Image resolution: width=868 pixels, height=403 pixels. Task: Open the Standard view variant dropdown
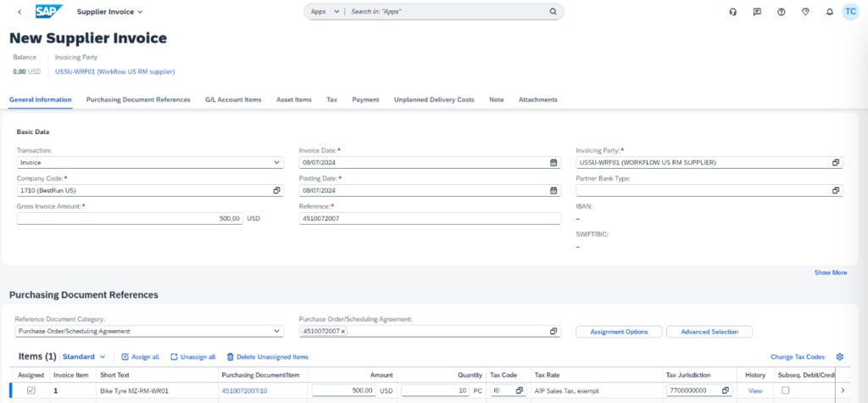[84, 357]
